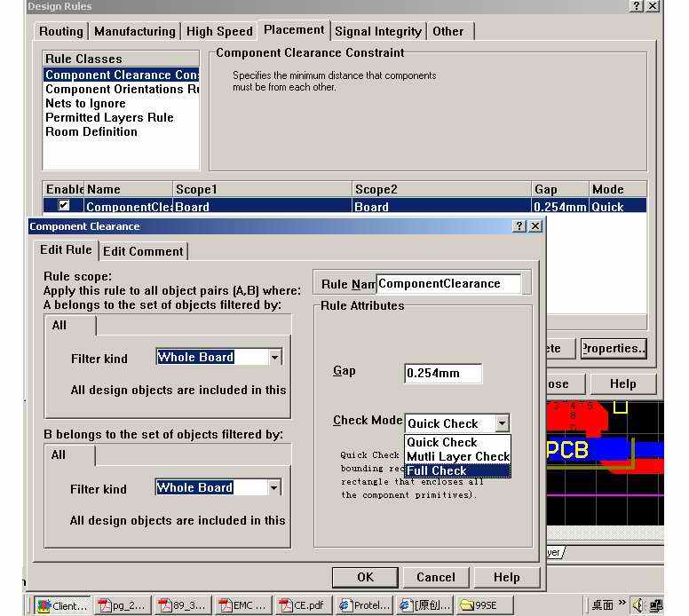Open the Edit Comment tab
Viewport: 689px width, 616px height.
point(143,251)
